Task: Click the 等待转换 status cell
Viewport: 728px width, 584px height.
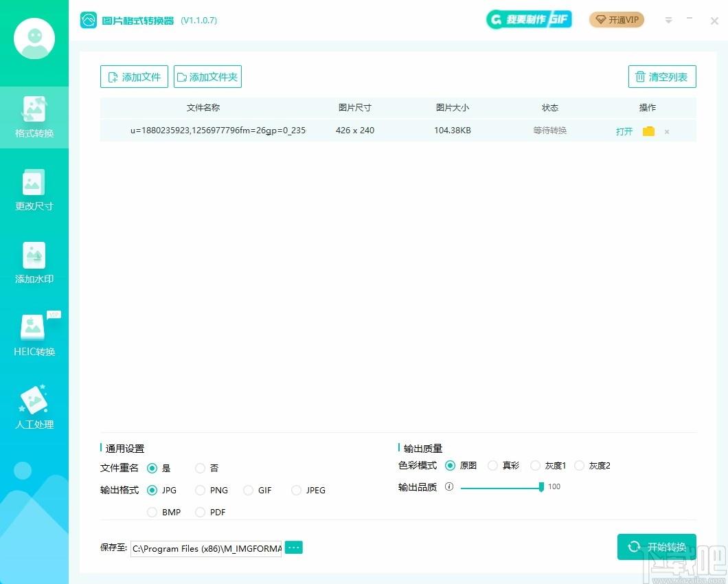Action: point(549,131)
